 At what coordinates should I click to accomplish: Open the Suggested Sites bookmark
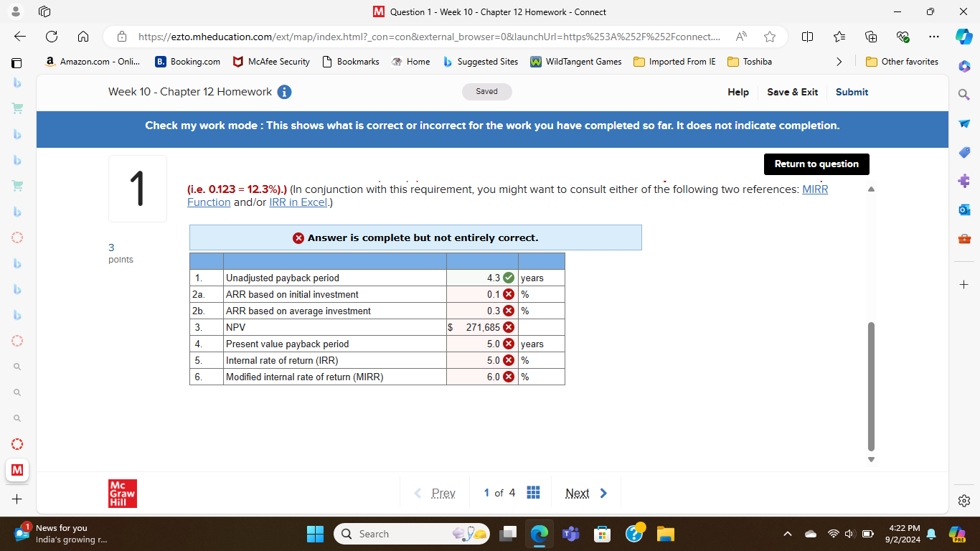pyautogui.click(x=481, y=62)
